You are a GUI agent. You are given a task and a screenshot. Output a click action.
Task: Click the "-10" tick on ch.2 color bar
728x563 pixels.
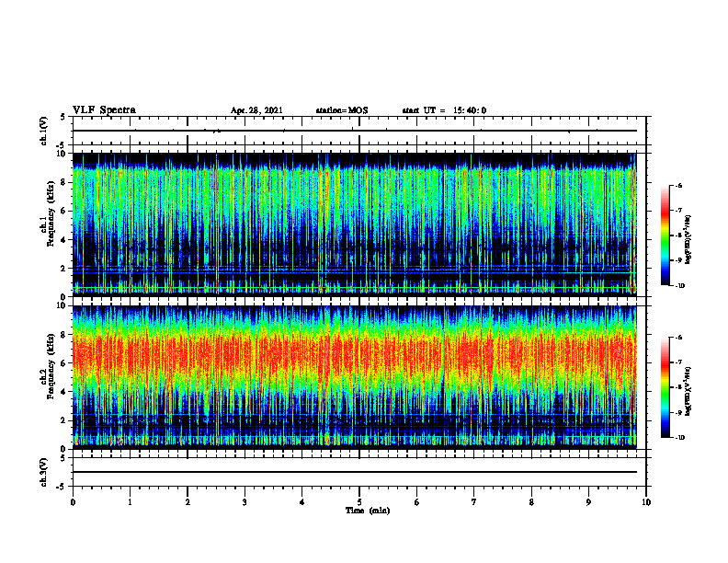pos(679,438)
